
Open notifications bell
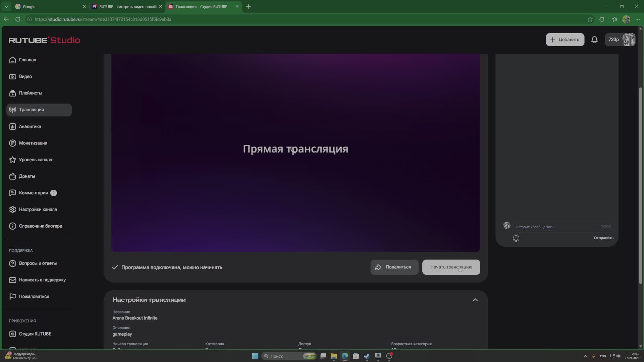pos(594,40)
